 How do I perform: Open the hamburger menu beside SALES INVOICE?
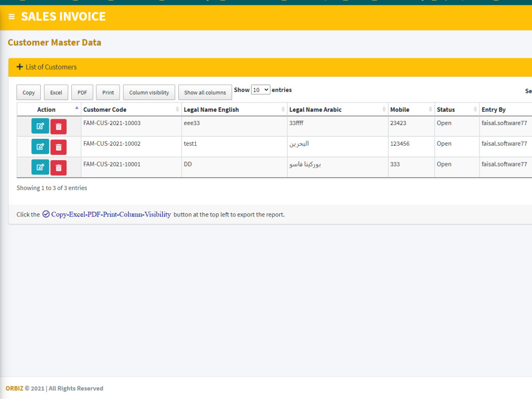(x=12, y=16)
